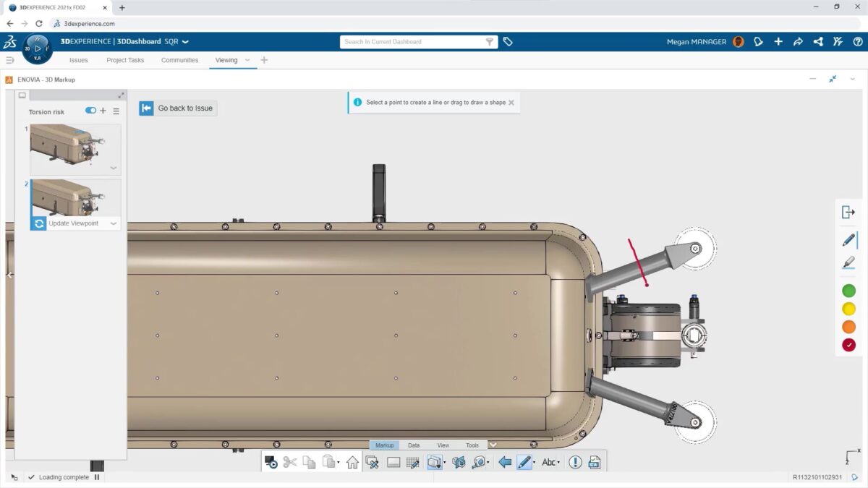This screenshot has width=868, height=488.
Task: Click the measure tape tool icon
Action: [478, 462]
